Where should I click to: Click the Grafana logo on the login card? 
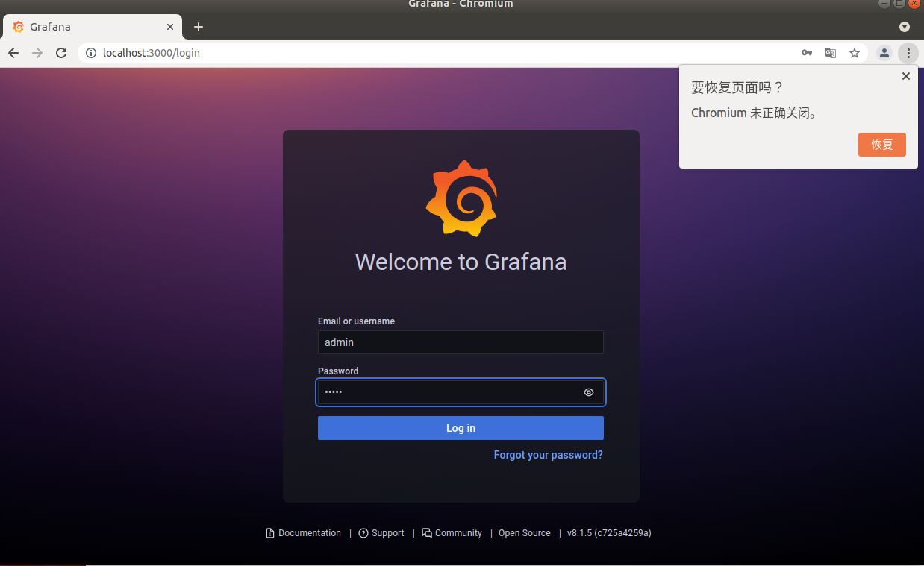tap(461, 198)
